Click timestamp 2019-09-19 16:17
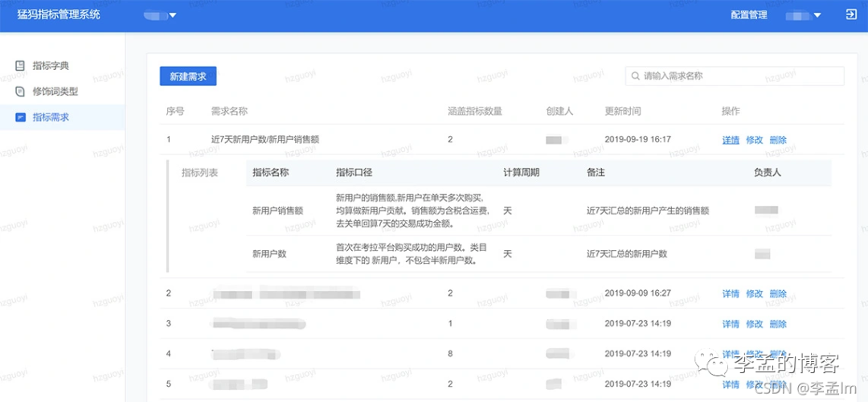The width and height of the screenshot is (868, 402). [x=637, y=140]
